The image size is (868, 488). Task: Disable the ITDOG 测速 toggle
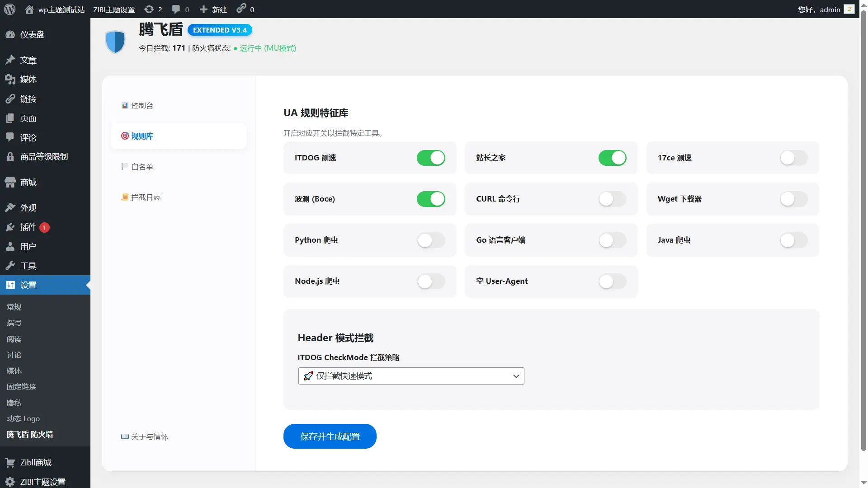pos(431,158)
